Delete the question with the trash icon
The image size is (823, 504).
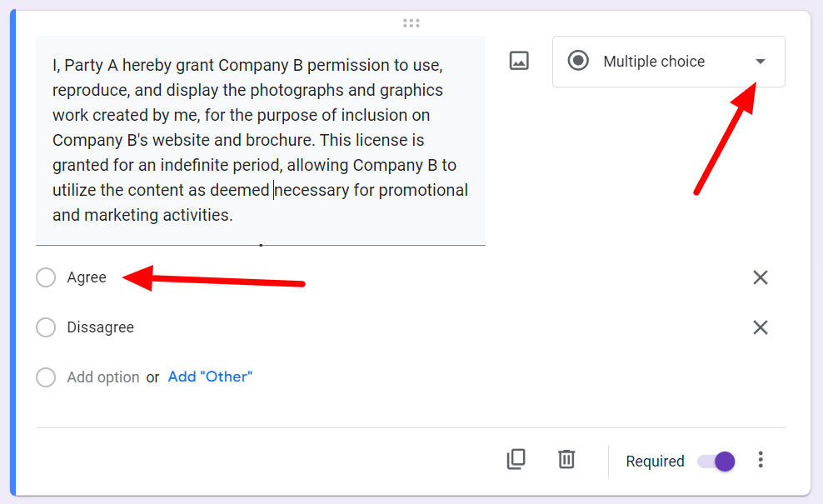(x=566, y=459)
